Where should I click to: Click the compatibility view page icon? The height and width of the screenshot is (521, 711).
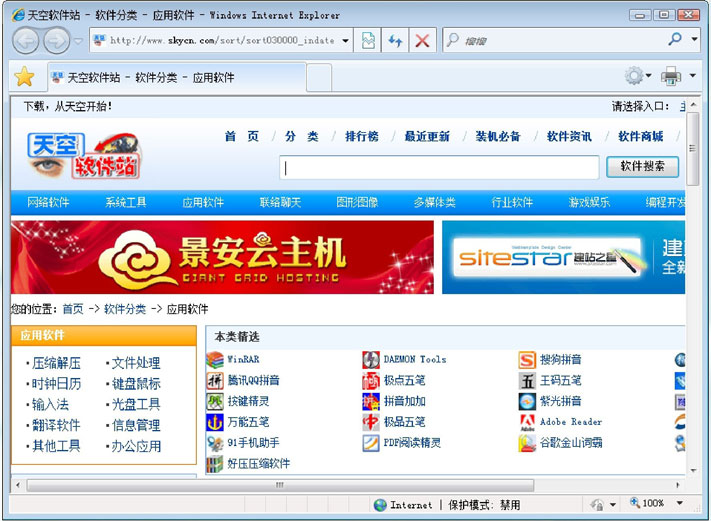(x=368, y=41)
